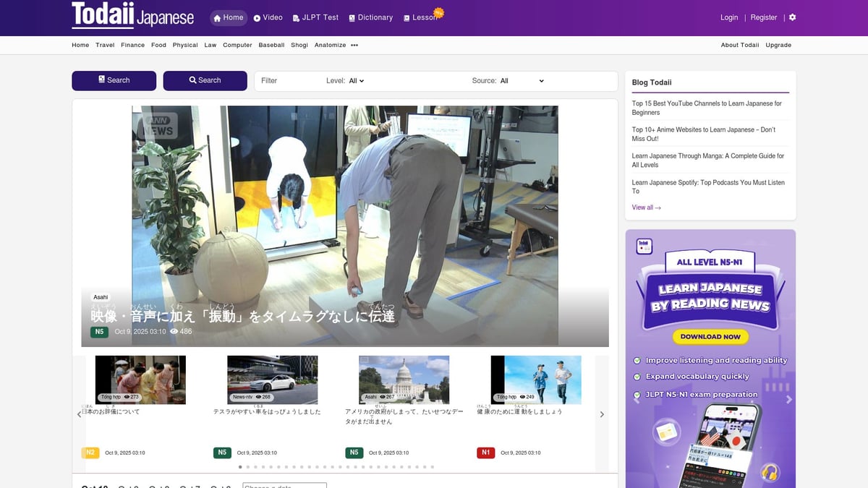Click the Register link in the header
The width and height of the screenshot is (868, 488).
(x=763, y=17)
